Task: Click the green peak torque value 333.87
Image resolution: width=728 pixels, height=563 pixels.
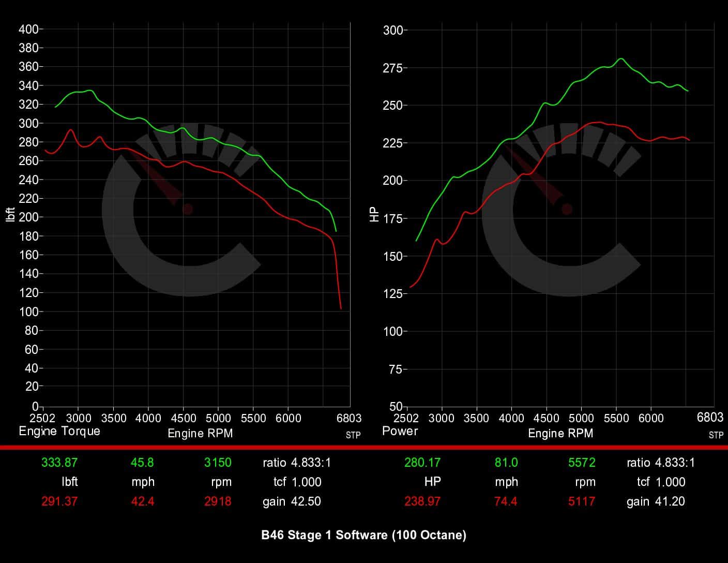Action: pos(59,463)
